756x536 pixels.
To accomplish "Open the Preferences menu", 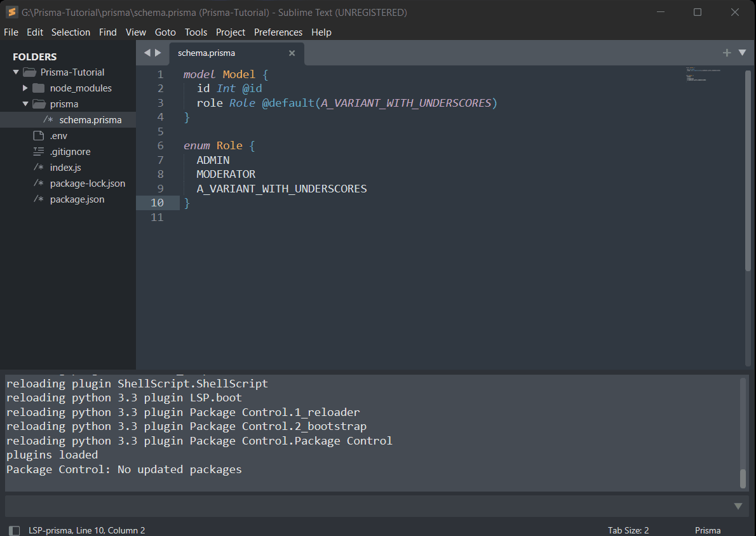I will pos(278,32).
